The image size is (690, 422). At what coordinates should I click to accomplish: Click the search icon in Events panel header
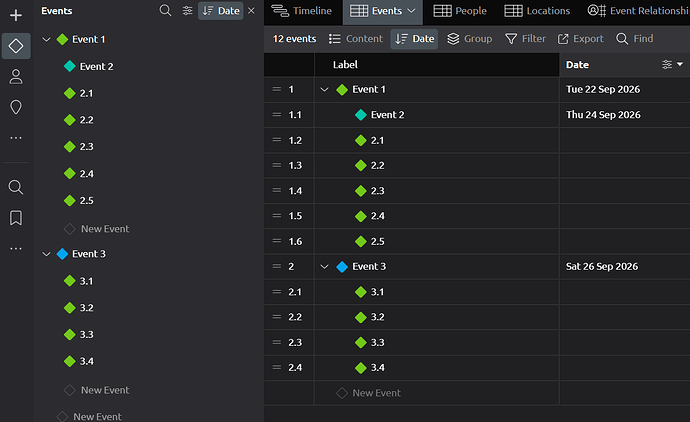pyautogui.click(x=165, y=11)
